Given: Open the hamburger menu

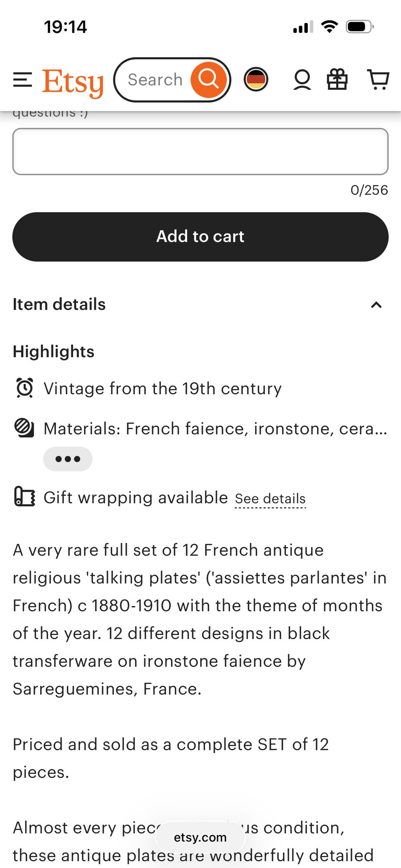Looking at the screenshot, I should pos(23,80).
